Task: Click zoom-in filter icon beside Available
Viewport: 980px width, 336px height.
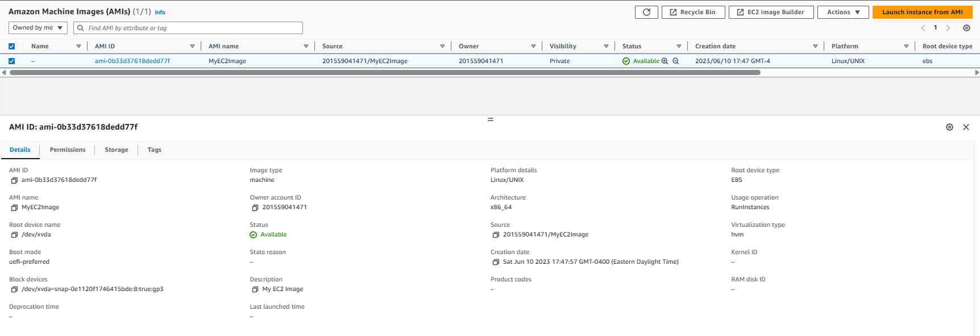Action: tap(665, 61)
